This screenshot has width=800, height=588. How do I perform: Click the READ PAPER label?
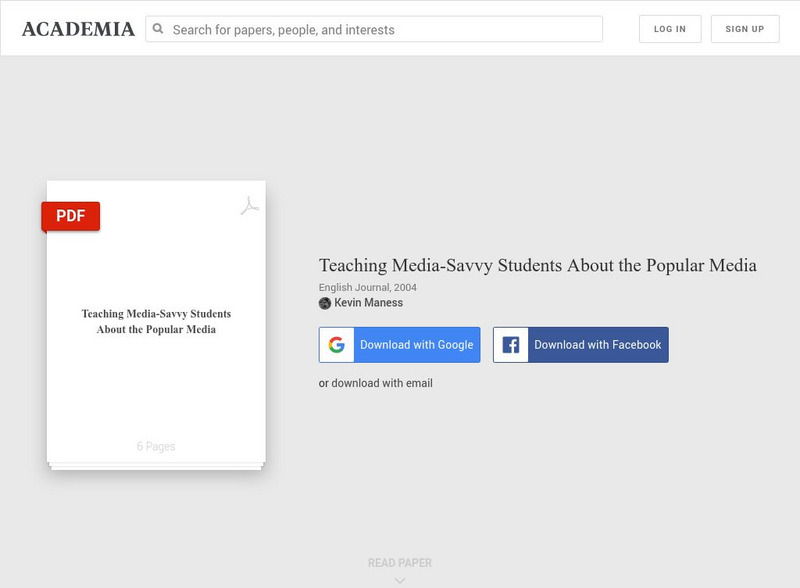coord(400,563)
